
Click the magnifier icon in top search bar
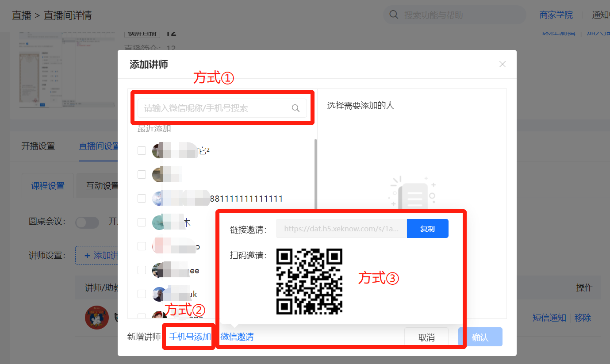pos(394,15)
